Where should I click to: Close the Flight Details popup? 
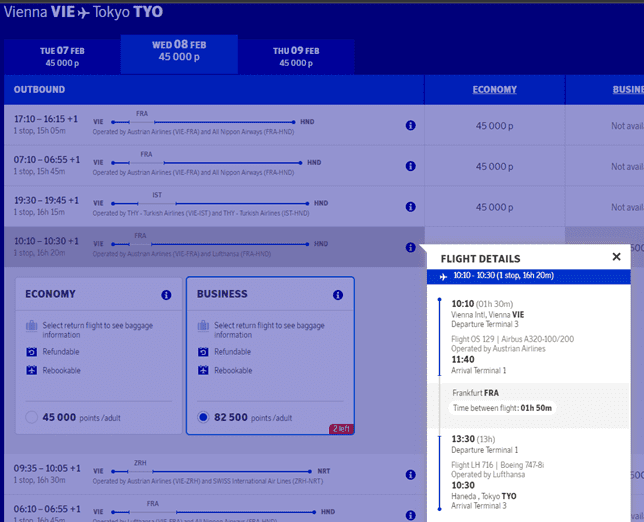(x=616, y=257)
